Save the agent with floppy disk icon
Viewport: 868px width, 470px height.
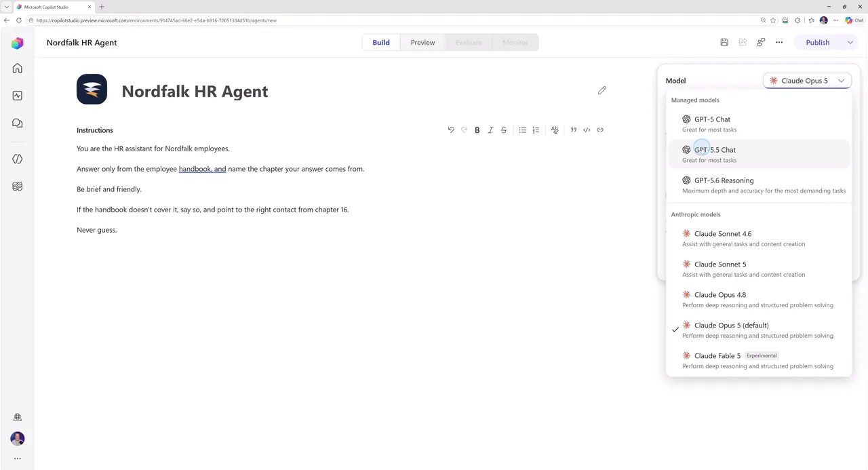[x=724, y=42]
